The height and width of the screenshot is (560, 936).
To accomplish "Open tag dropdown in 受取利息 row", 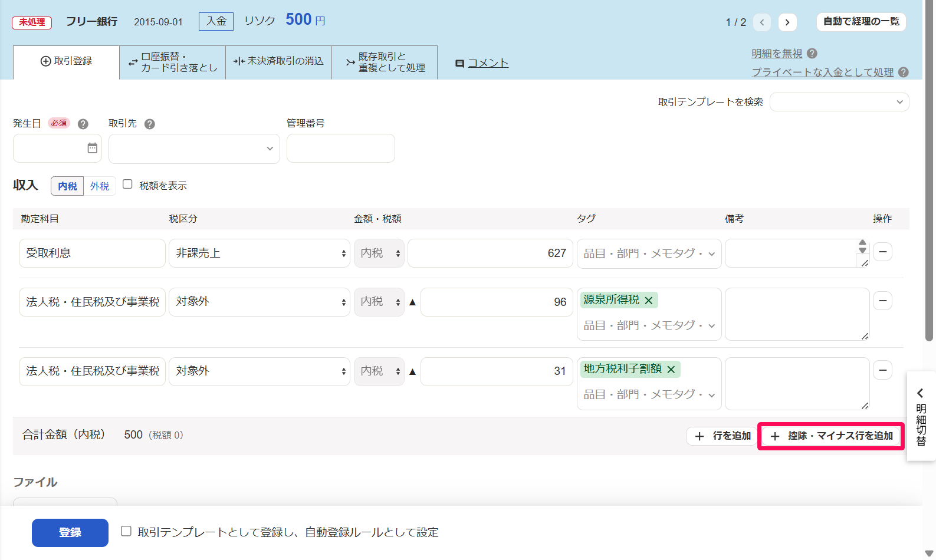I will pyautogui.click(x=649, y=253).
